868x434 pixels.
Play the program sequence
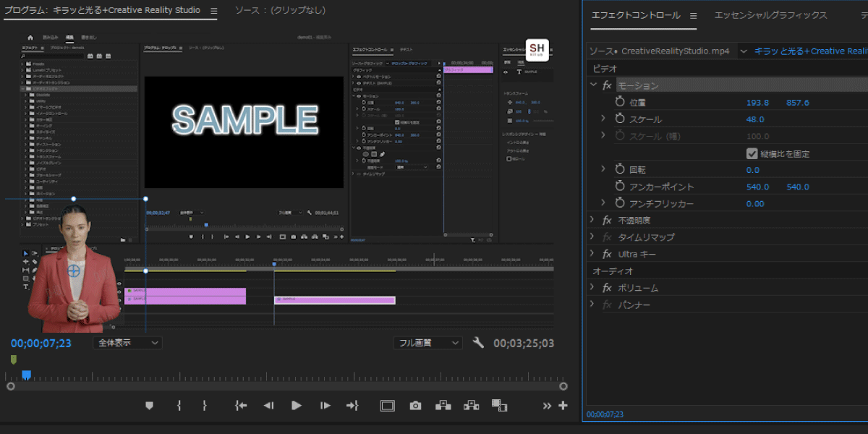(297, 406)
